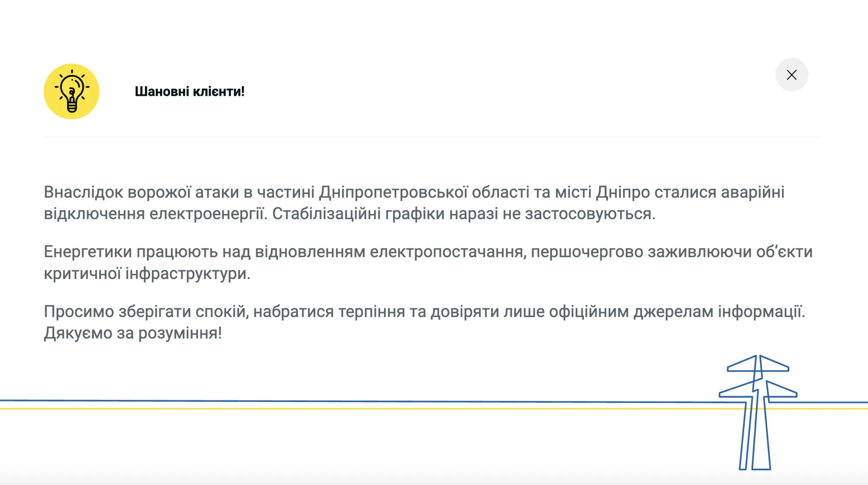Dismiss the notice with the X button
The image size is (868, 485).
pyautogui.click(x=792, y=75)
